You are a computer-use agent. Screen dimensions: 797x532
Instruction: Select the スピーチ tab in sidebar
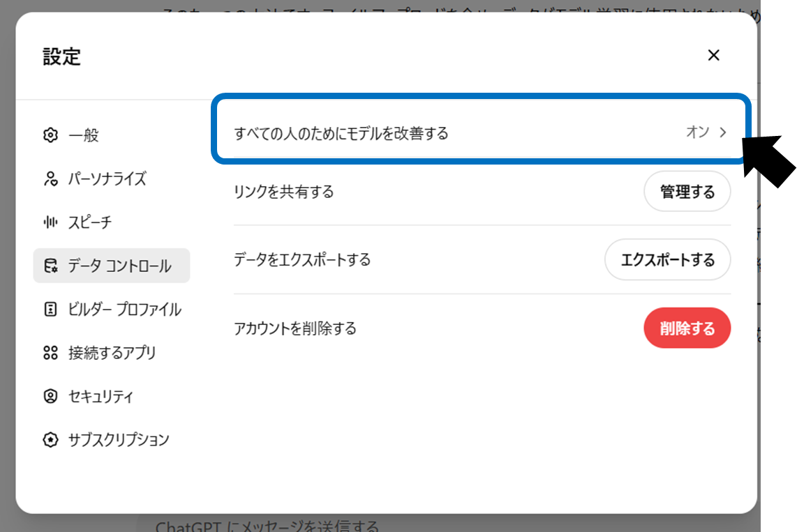(x=89, y=222)
